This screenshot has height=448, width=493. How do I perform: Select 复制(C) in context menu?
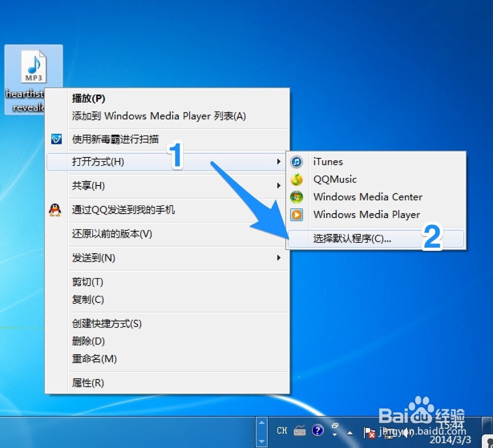click(x=168, y=299)
